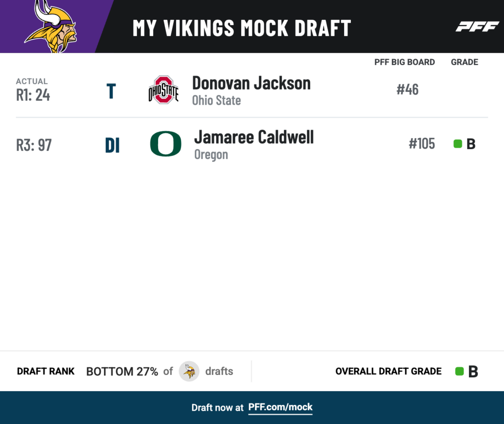
Task: Click the PFF logo in header
Action: point(477,27)
